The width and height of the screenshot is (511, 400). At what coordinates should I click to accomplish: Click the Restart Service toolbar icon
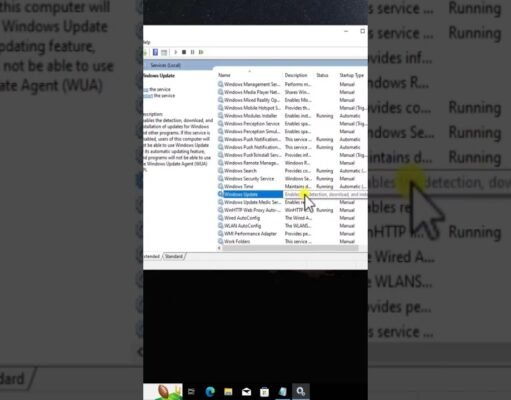coord(201,52)
